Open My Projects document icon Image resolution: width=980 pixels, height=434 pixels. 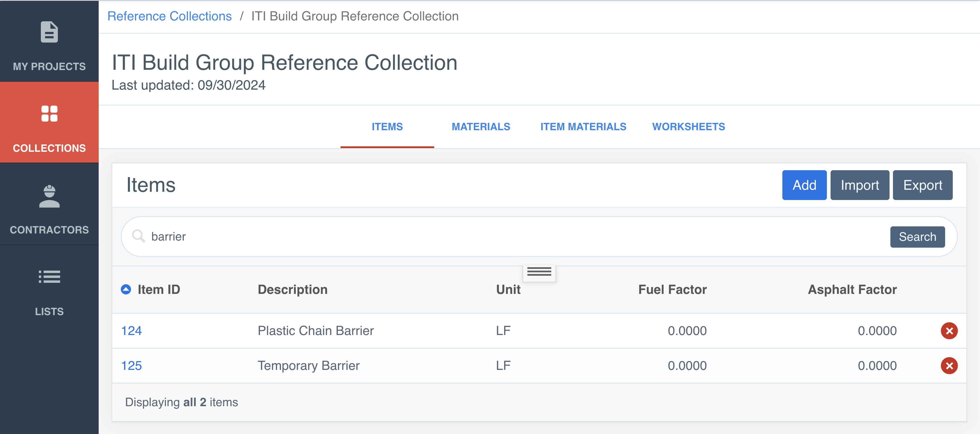click(49, 32)
